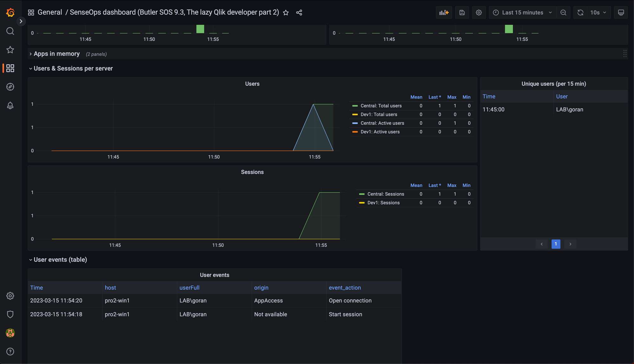Viewport: 634px width, 364px height.
Task: Open the General folder link
Action: click(x=50, y=12)
